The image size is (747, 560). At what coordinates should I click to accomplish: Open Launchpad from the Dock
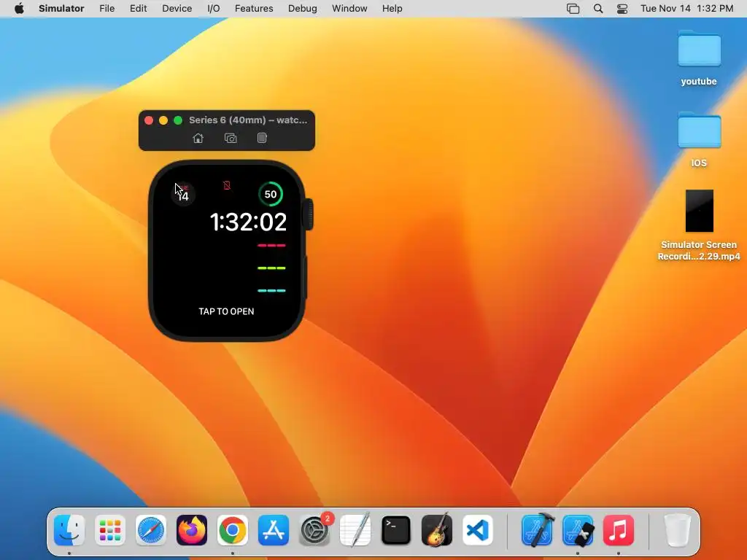pyautogui.click(x=110, y=530)
